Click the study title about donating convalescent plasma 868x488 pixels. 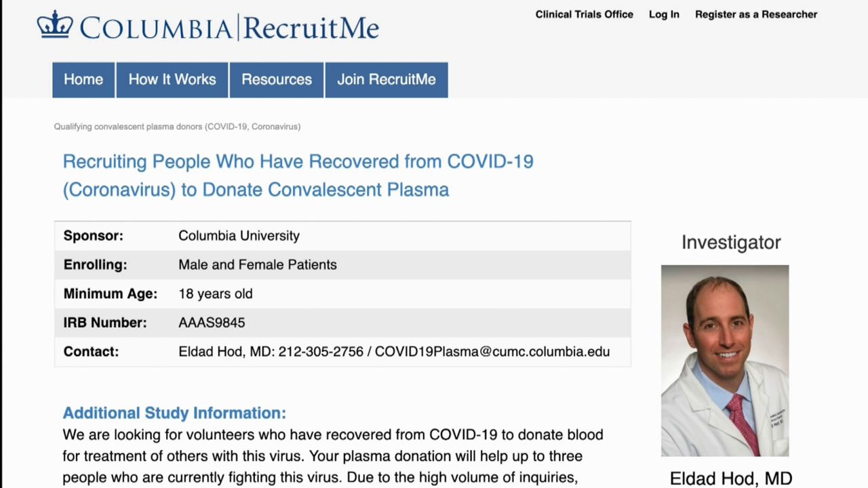coord(298,176)
